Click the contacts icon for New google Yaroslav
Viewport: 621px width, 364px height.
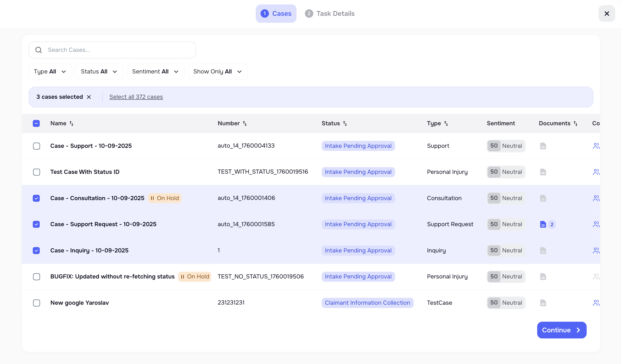[596, 303]
